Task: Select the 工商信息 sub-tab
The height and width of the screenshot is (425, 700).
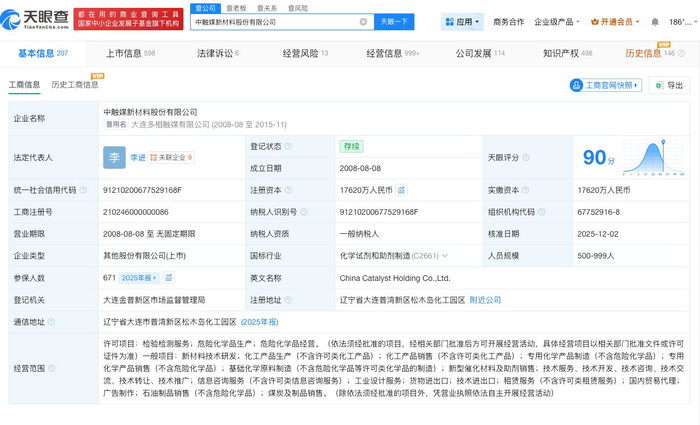Action: click(25, 85)
